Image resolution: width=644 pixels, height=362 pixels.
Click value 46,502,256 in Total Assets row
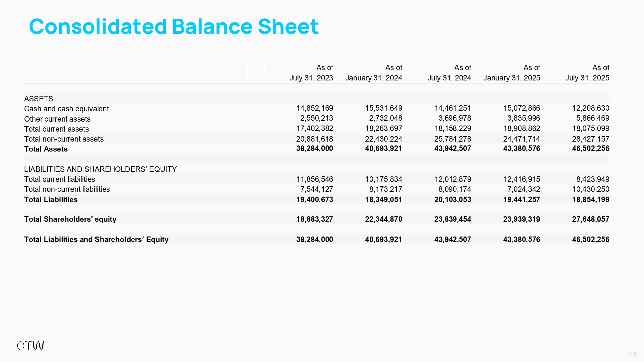point(590,148)
